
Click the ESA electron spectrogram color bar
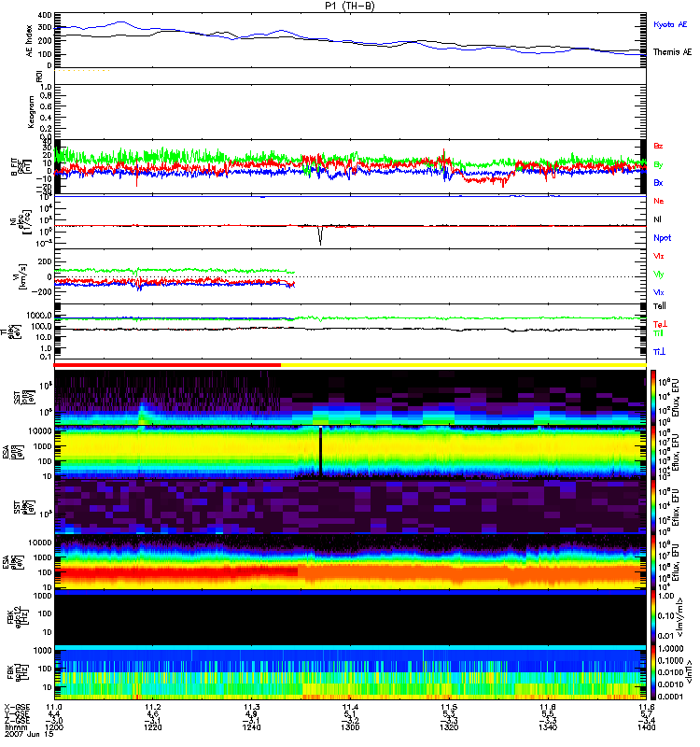pyautogui.click(x=653, y=562)
